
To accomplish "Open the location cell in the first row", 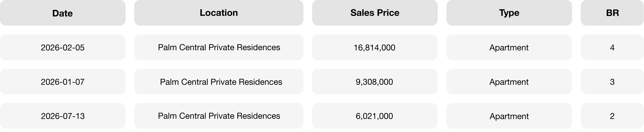I will click(219, 47).
